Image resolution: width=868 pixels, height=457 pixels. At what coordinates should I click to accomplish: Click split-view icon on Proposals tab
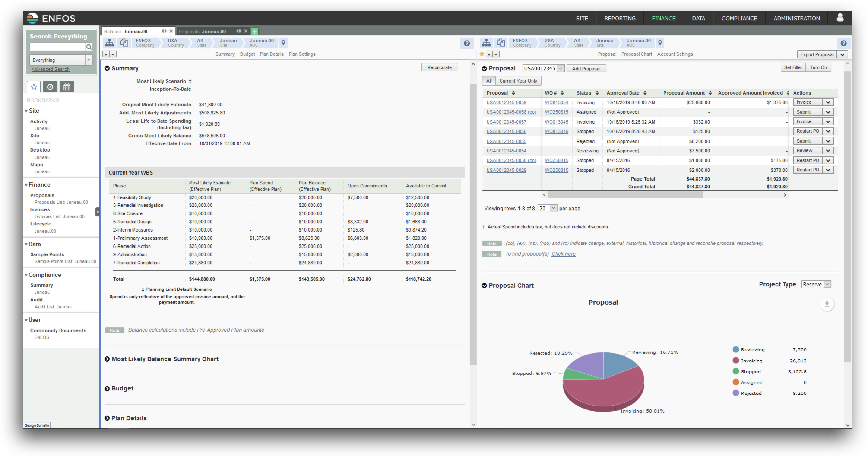239,31
